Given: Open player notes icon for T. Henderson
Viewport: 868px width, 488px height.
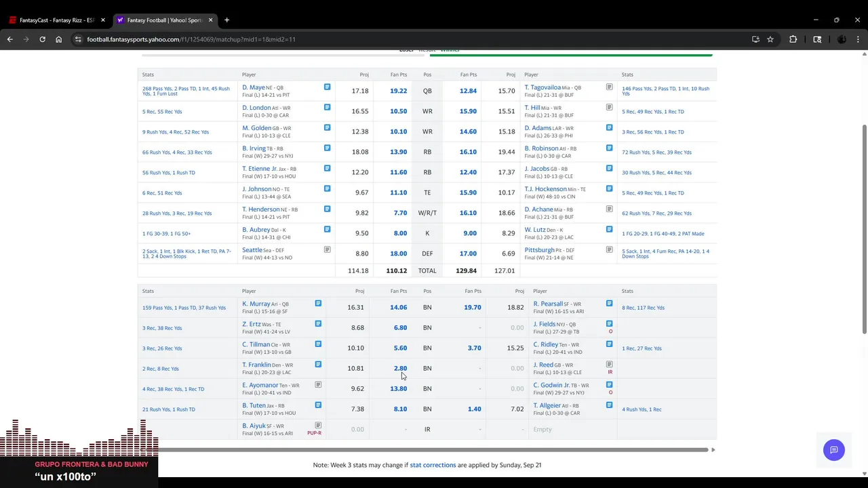Looking at the screenshot, I should click(327, 209).
